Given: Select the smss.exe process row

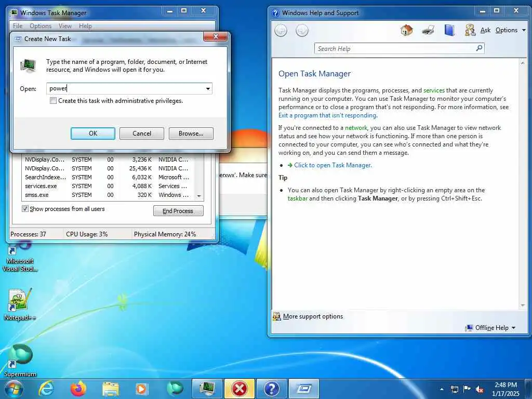Looking at the screenshot, I should pos(109,195).
